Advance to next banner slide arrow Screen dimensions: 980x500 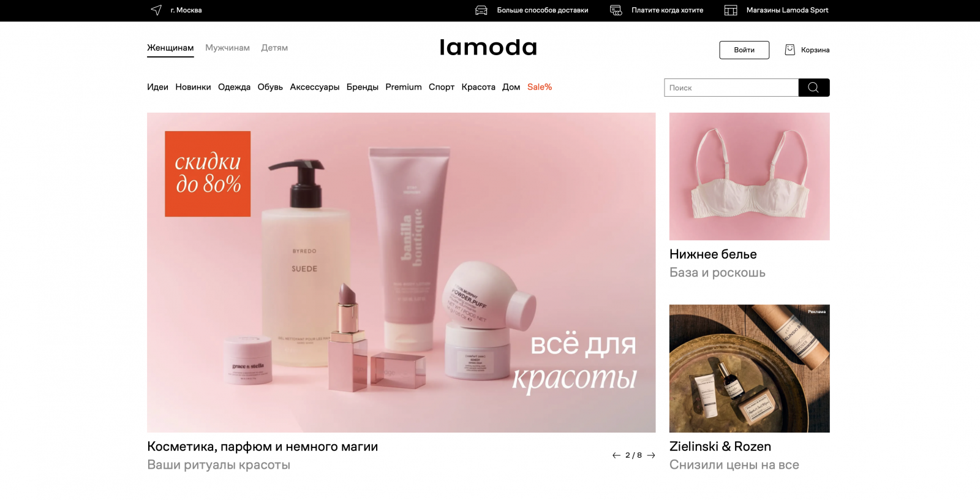[651, 455]
